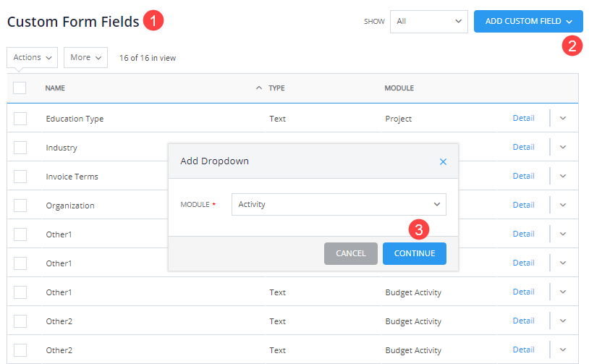Open the Detail link for Invoice Terms
Screen dimensions: 589x364
coord(524,176)
